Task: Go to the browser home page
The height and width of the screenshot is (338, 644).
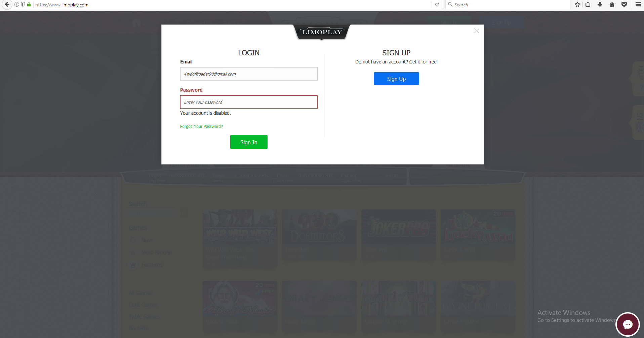Action: click(x=612, y=5)
